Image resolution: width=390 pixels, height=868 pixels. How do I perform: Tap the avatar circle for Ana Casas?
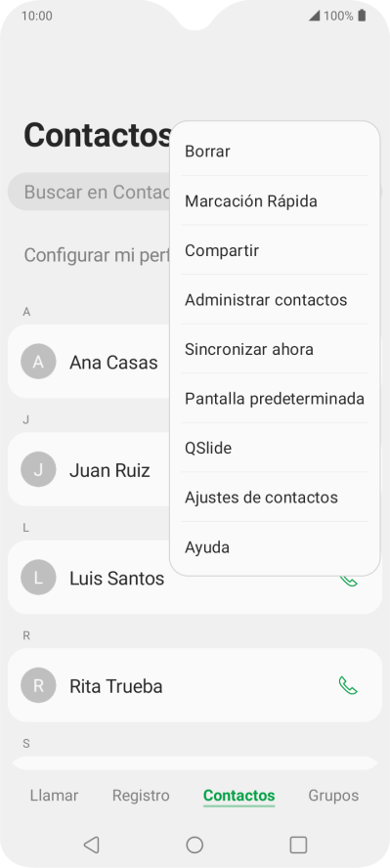click(38, 362)
